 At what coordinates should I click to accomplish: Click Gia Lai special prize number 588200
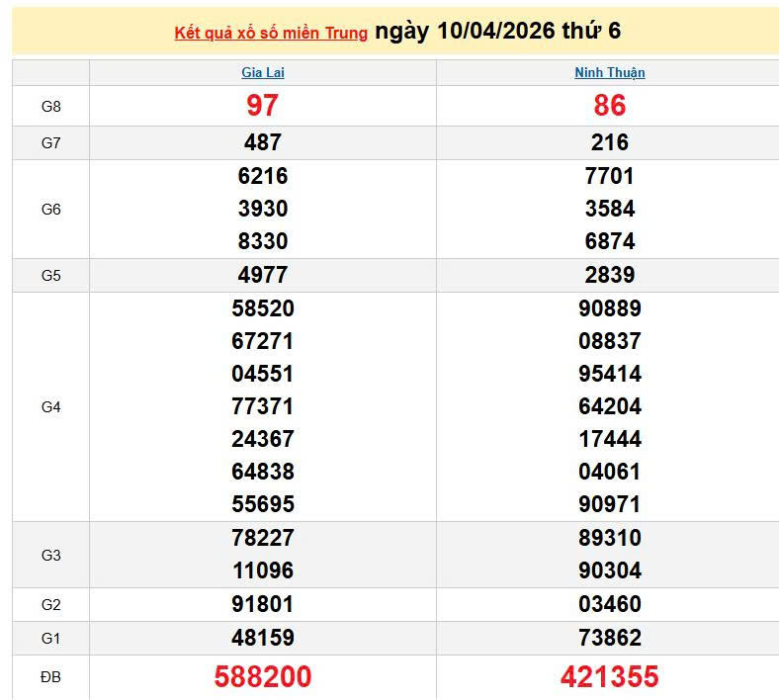pyautogui.click(x=263, y=676)
